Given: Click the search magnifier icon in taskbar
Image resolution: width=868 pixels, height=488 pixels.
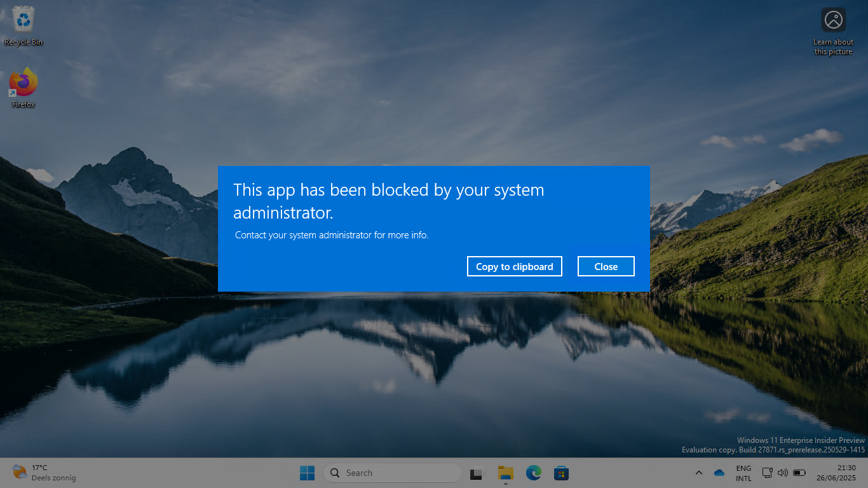Looking at the screenshot, I should tap(335, 473).
